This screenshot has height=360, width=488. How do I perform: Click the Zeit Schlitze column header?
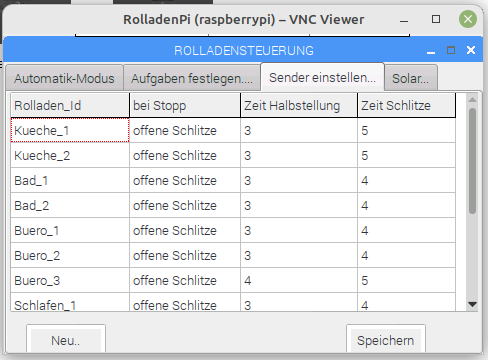(406, 105)
